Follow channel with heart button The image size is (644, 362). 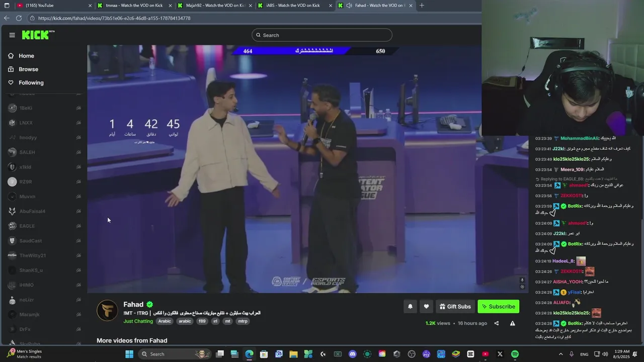coord(426,307)
